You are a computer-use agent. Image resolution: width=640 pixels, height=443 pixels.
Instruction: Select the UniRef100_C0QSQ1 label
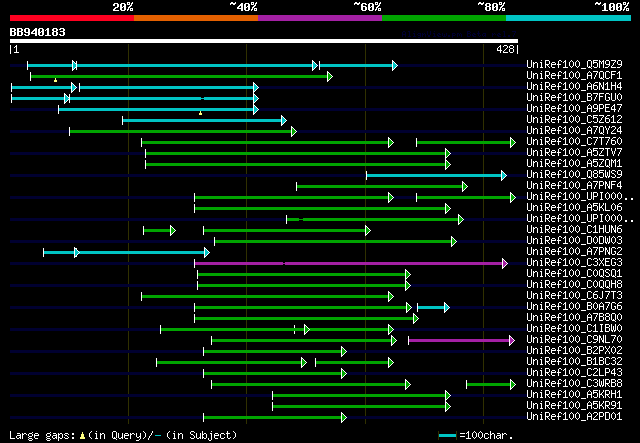tap(574, 274)
